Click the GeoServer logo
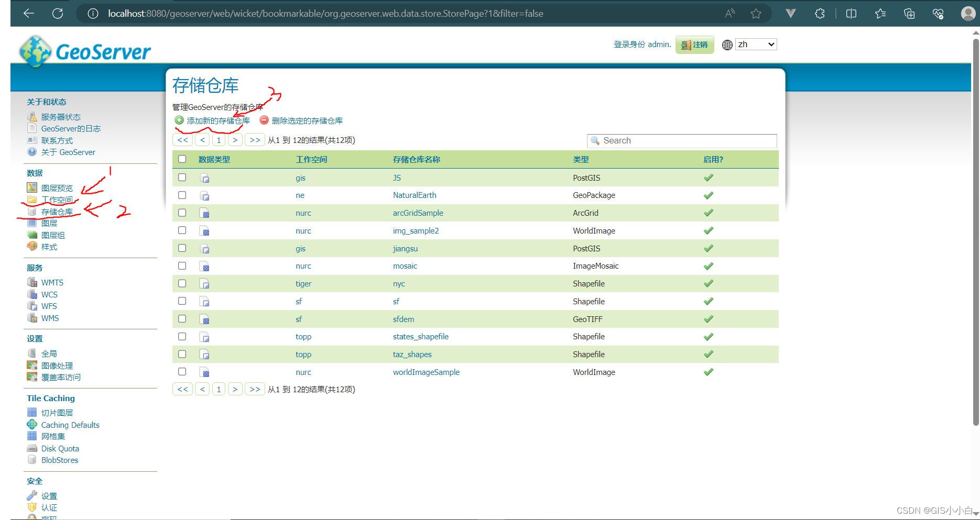This screenshot has width=980, height=520. pos(85,51)
